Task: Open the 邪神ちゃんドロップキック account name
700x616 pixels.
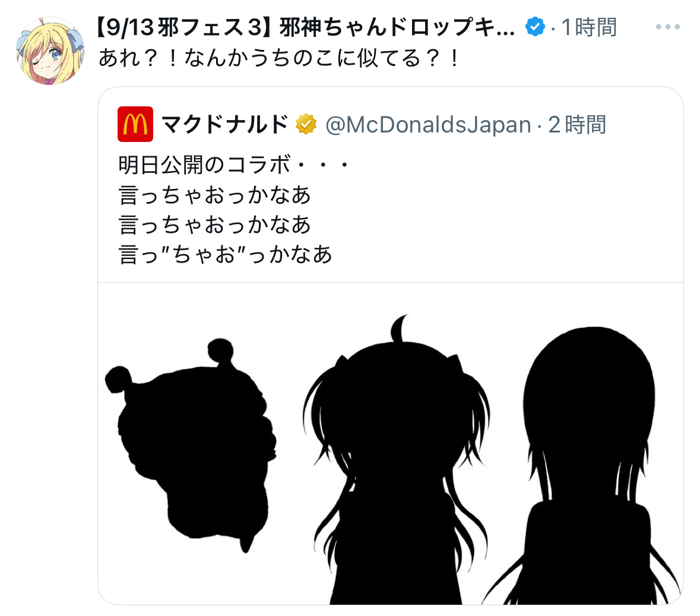Action: tap(397, 28)
